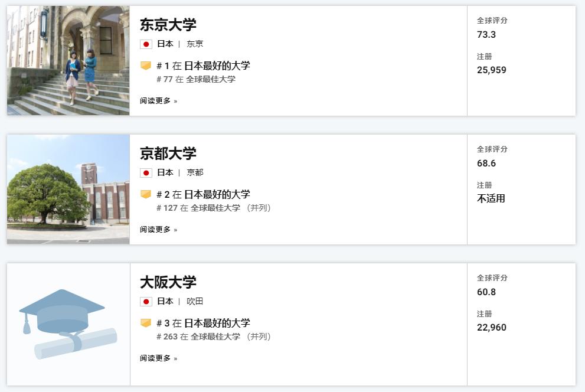Open the 东京大学 campus steps photo
The width and height of the screenshot is (585, 392).
click(x=68, y=60)
